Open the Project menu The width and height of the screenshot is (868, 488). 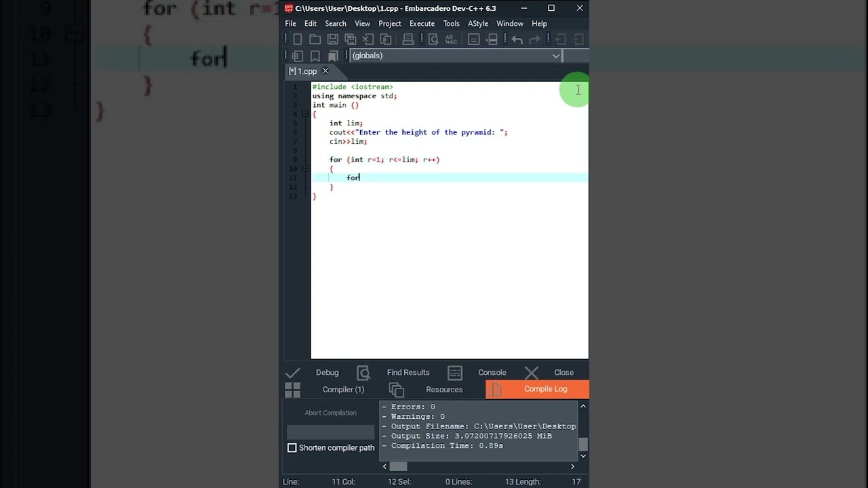tap(390, 24)
